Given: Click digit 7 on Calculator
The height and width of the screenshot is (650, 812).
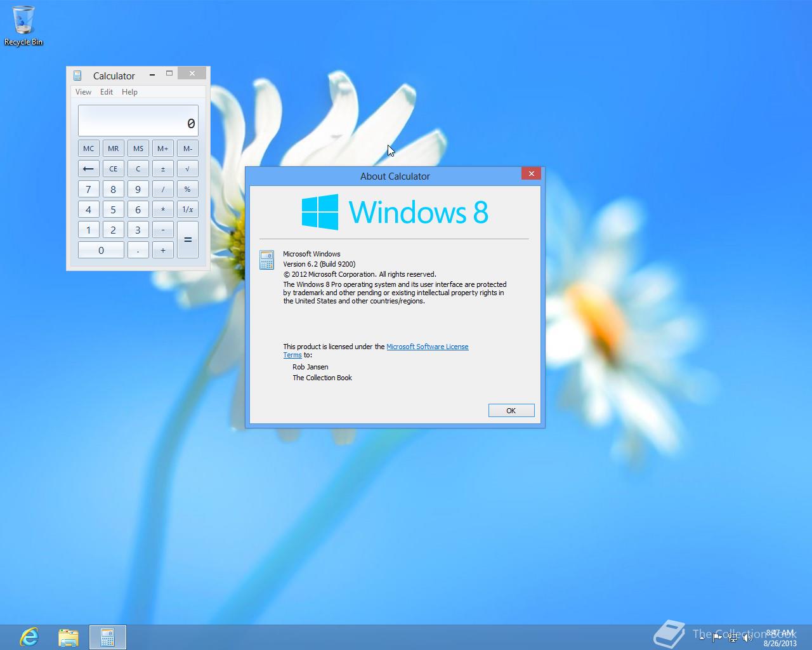Looking at the screenshot, I should pos(88,189).
